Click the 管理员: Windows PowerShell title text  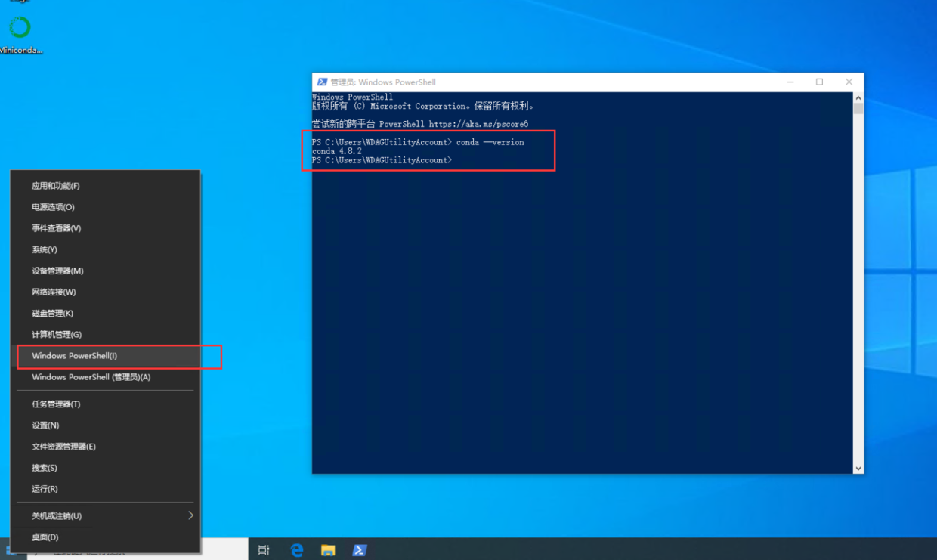383,82
